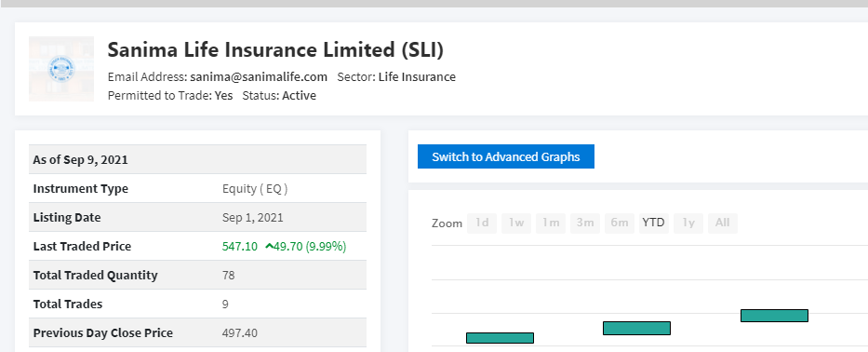Click the Sanima Life Insurance company logo
The height and width of the screenshot is (352, 868).
pyautogui.click(x=61, y=69)
